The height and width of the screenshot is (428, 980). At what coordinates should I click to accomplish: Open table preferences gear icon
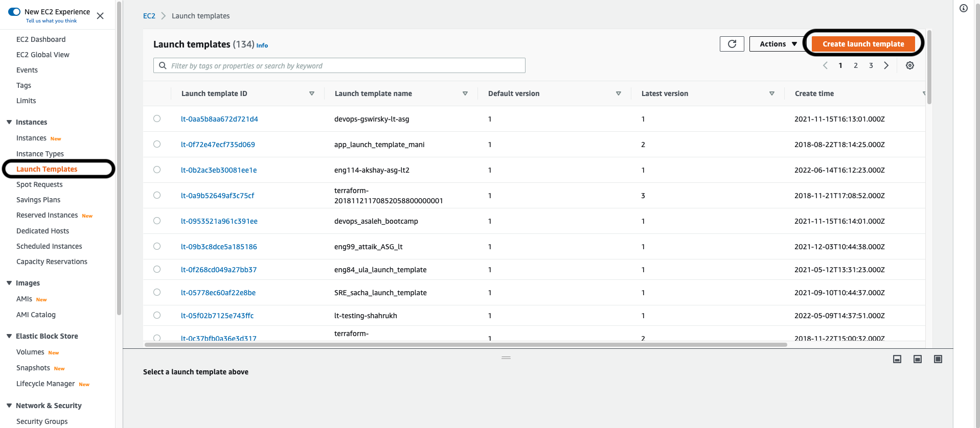tap(910, 65)
